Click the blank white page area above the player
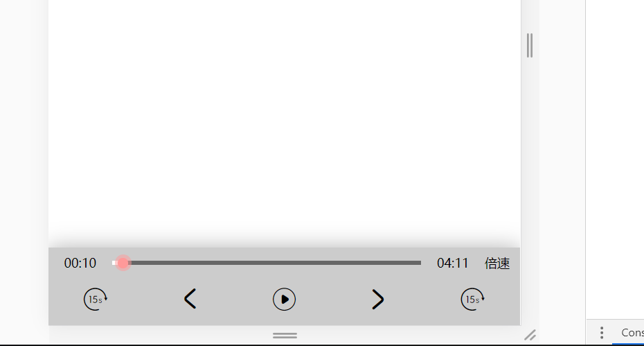 pyautogui.click(x=284, y=119)
